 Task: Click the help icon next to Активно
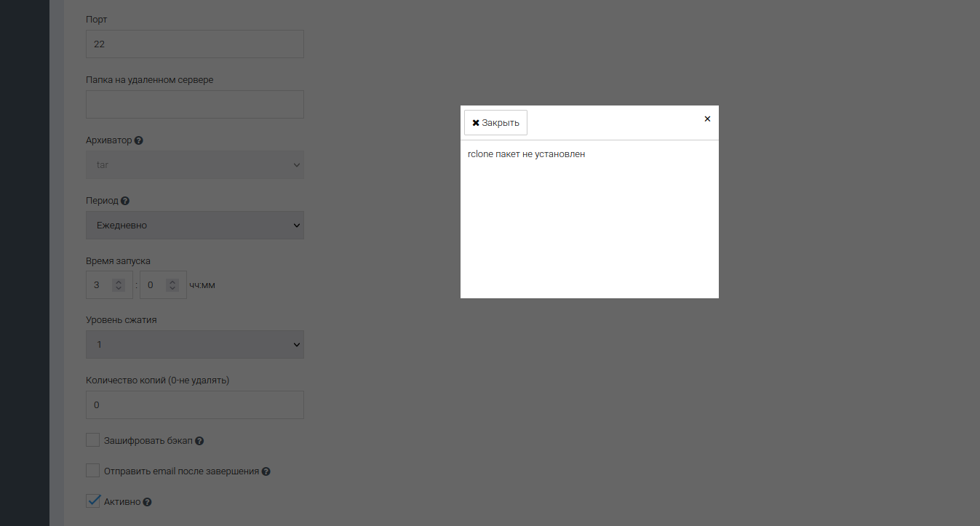tap(148, 502)
